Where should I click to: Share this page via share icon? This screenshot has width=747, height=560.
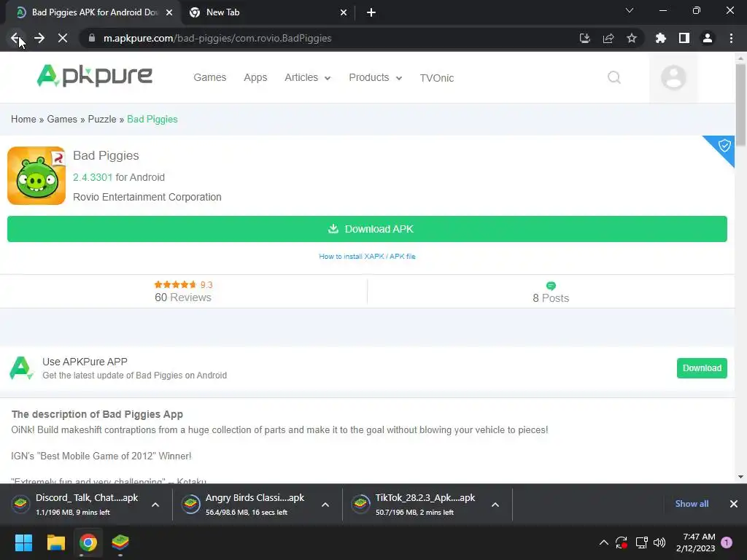608,38
